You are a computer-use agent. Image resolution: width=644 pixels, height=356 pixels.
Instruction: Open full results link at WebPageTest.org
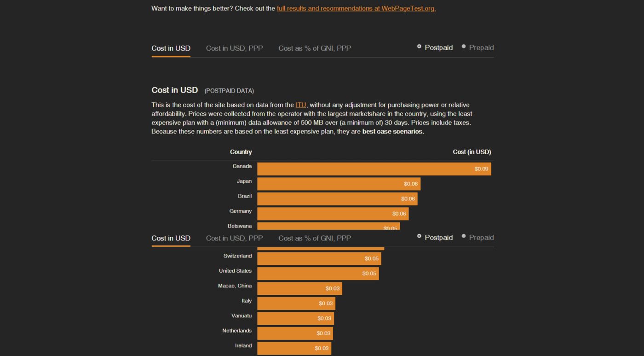pos(356,8)
